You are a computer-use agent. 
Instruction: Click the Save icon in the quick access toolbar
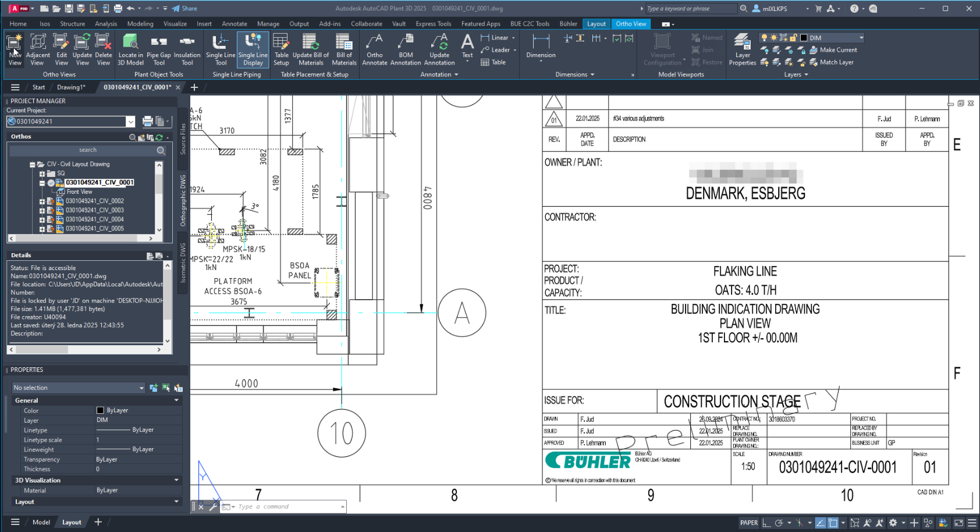[68, 9]
